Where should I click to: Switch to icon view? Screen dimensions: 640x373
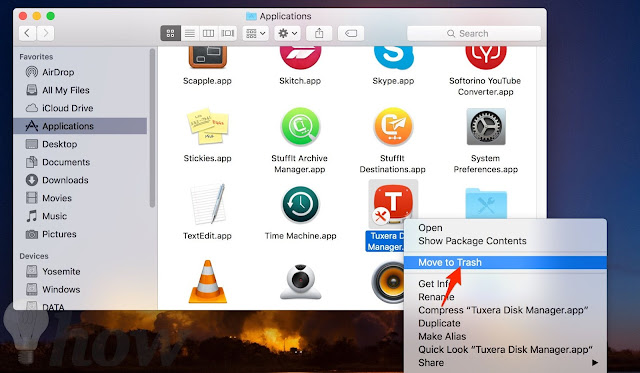tap(171, 33)
